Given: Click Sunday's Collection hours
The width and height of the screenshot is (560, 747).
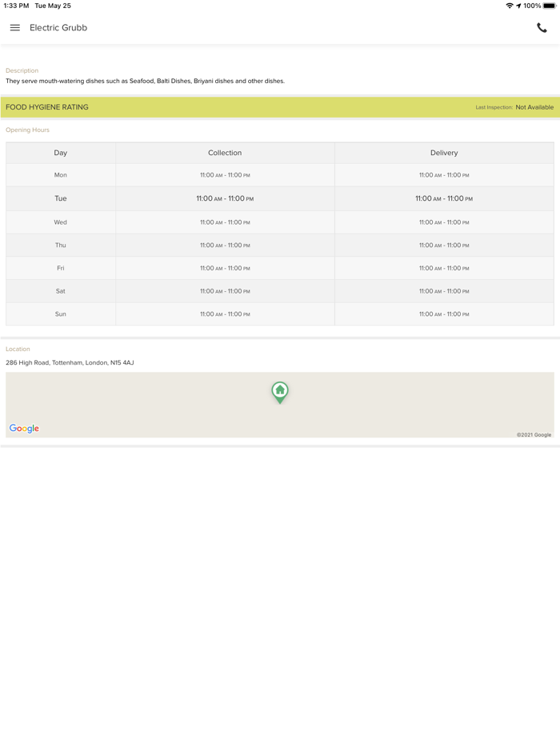Looking at the screenshot, I should pos(225,314).
